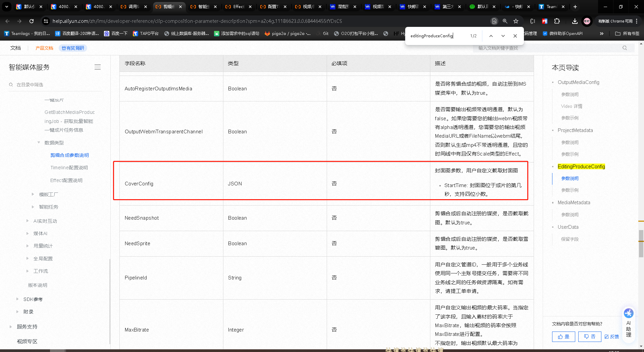Open the Chrome zoom indicator icon
Viewport: 644px width, 352px height.
pyautogui.click(x=505, y=21)
